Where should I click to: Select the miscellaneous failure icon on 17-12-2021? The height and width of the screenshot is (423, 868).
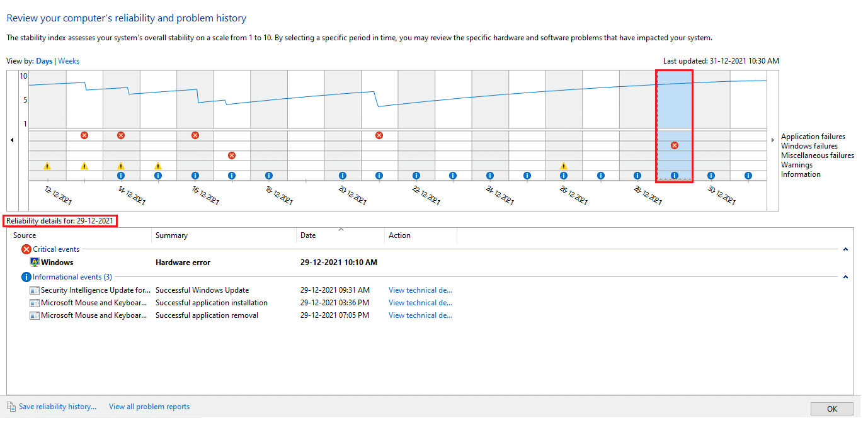[x=232, y=155]
